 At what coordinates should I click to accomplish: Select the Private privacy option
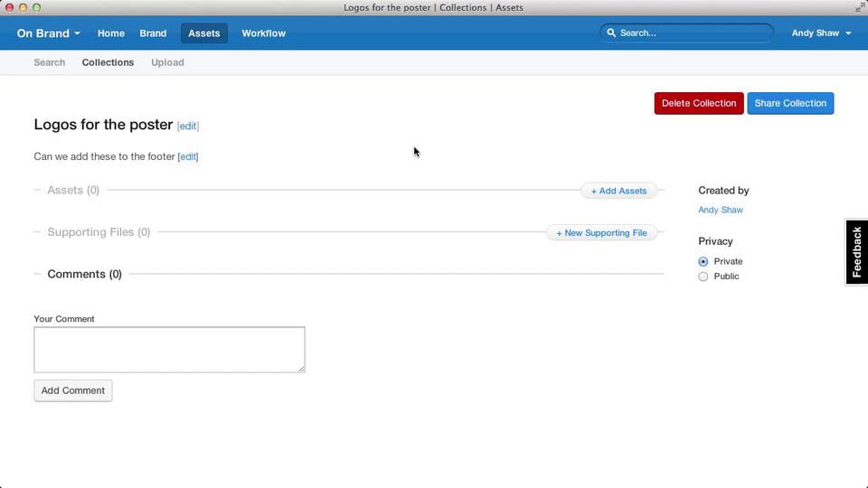coord(703,261)
